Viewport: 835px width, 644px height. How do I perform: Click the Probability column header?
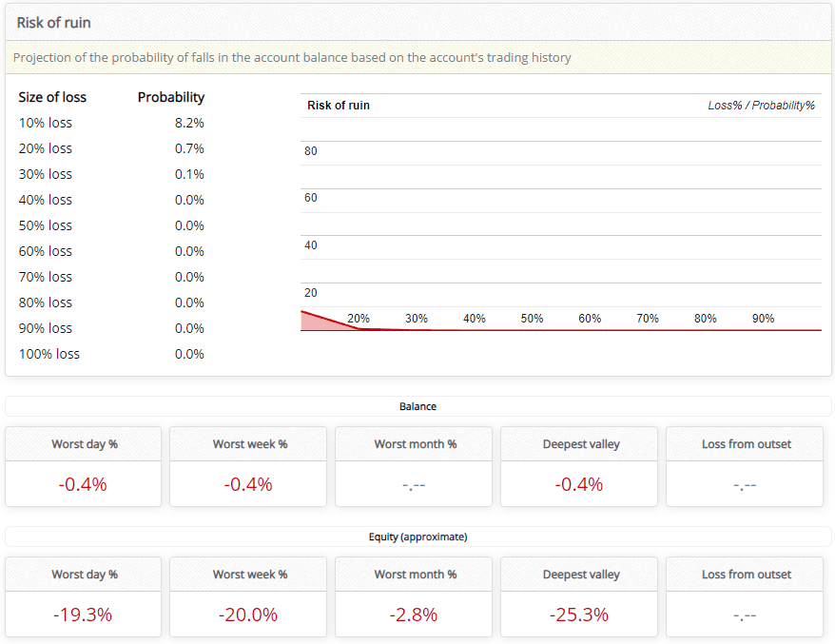[171, 97]
